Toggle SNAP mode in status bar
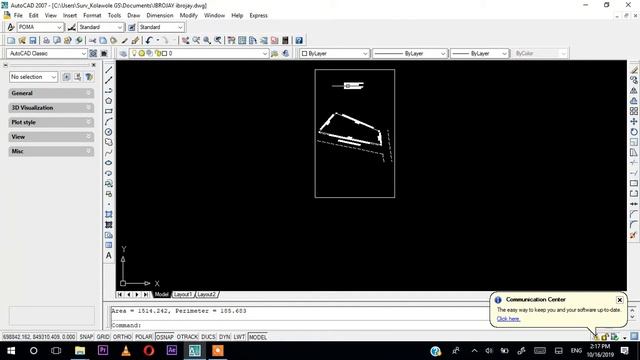The image size is (640, 360). [86, 337]
